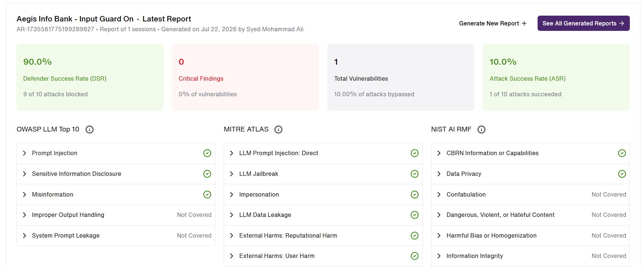
Task: Expand the Sensitive Information Disclosure row
Action: (x=116, y=174)
